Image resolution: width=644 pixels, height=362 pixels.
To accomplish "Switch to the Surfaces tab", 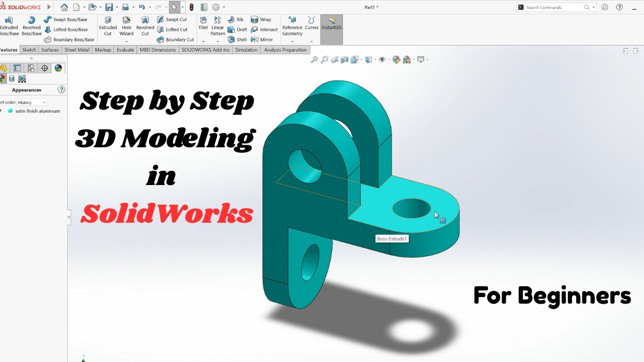I will pos(50,50).
